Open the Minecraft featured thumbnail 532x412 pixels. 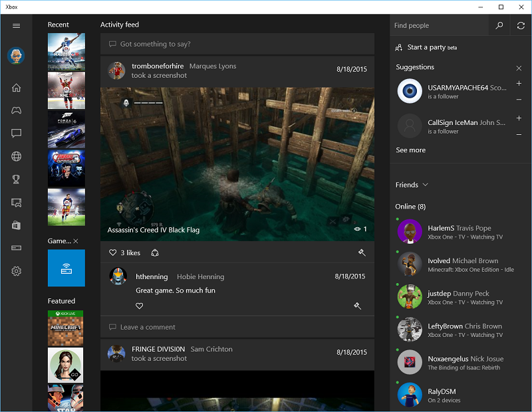(x=66, y=328)
